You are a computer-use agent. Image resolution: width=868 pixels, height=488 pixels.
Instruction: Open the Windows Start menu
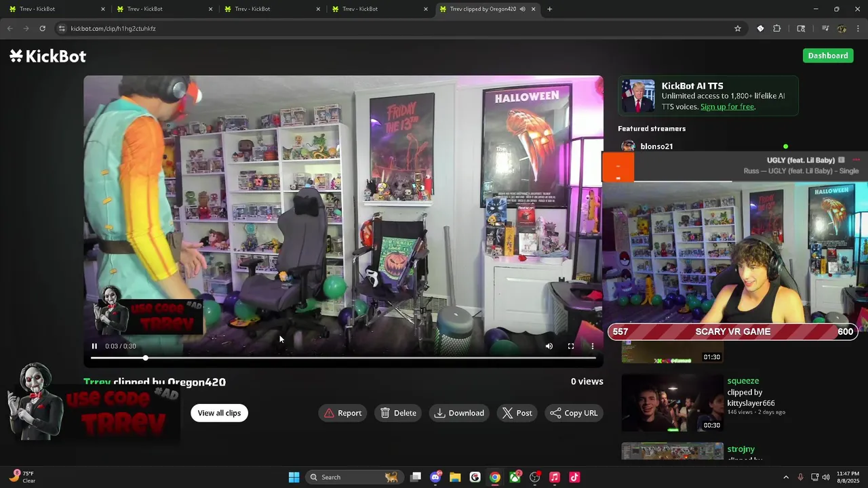[294, 477]
